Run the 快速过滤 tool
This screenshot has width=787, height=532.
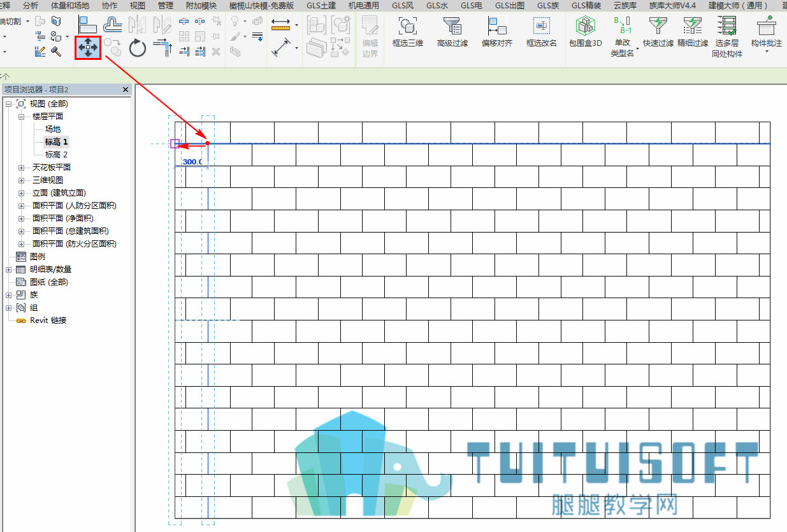pos(658,32)
